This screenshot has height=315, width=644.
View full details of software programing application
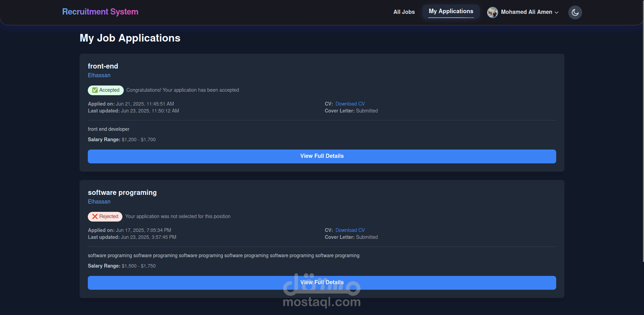(322, 282)
